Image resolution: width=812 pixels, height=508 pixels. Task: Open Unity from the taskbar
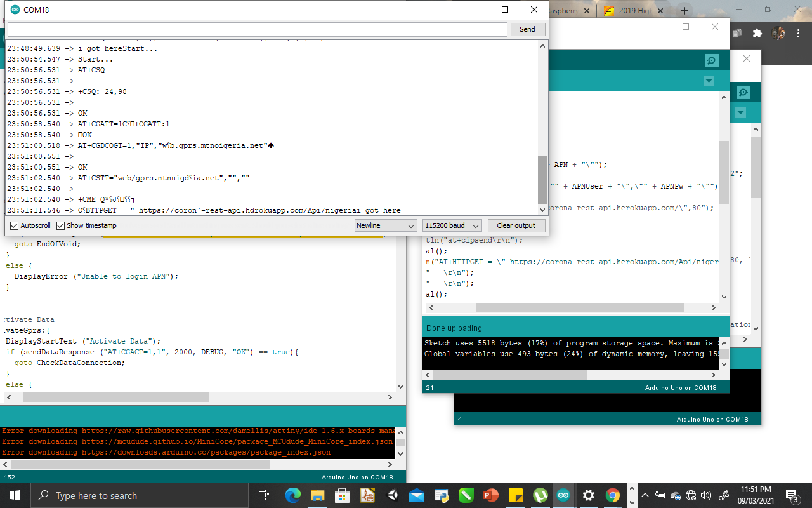(x=391, y=495)
